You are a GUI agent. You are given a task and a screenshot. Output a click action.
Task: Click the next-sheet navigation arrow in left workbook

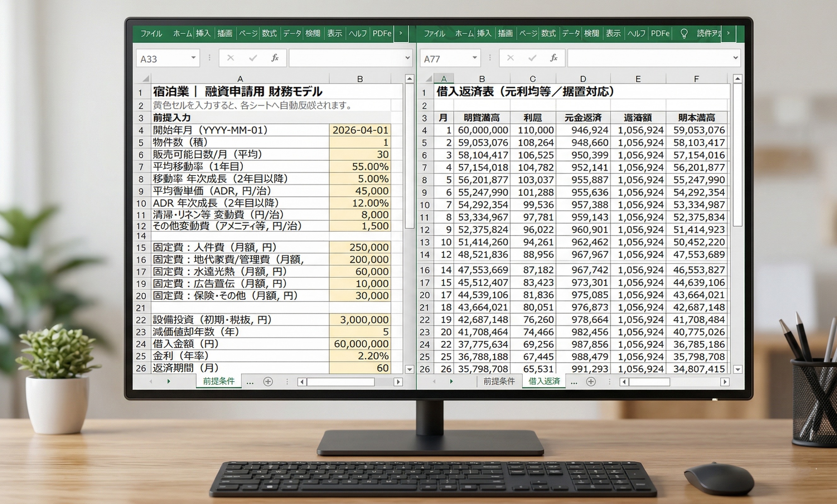pyautogui.click(x=169, y=381)
